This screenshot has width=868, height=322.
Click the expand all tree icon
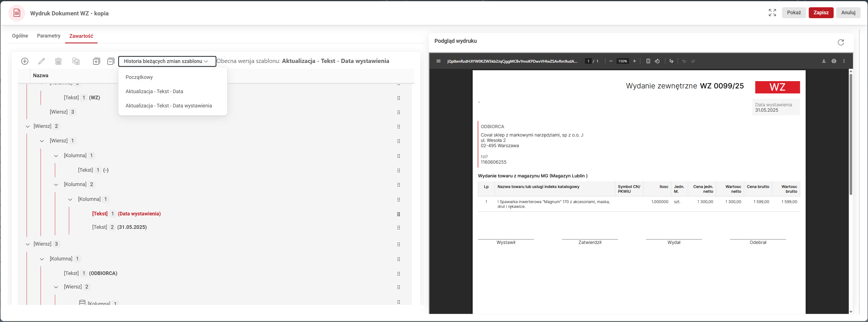click(96, 61)
